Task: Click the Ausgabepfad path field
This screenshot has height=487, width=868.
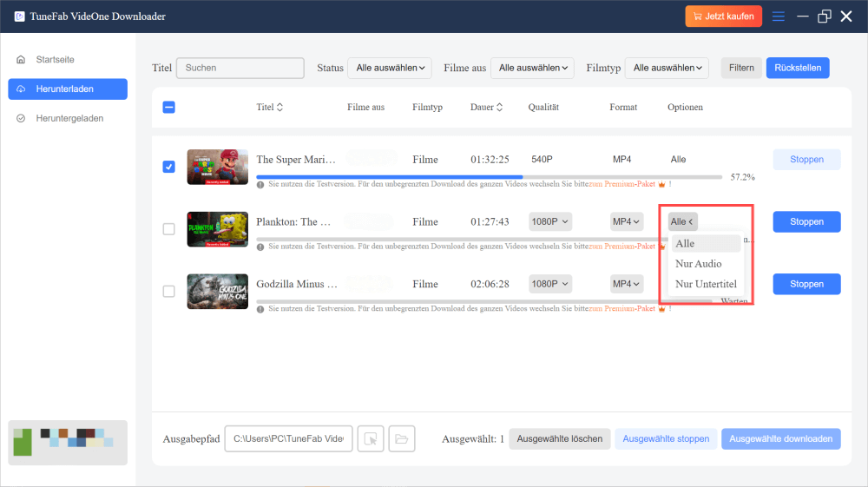Action: pos(288,439)
